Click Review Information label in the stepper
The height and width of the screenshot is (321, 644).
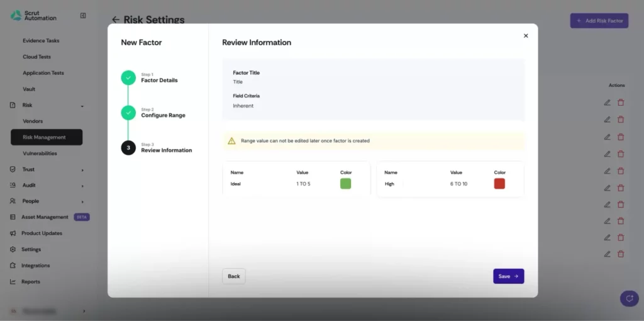coord(166,150)
